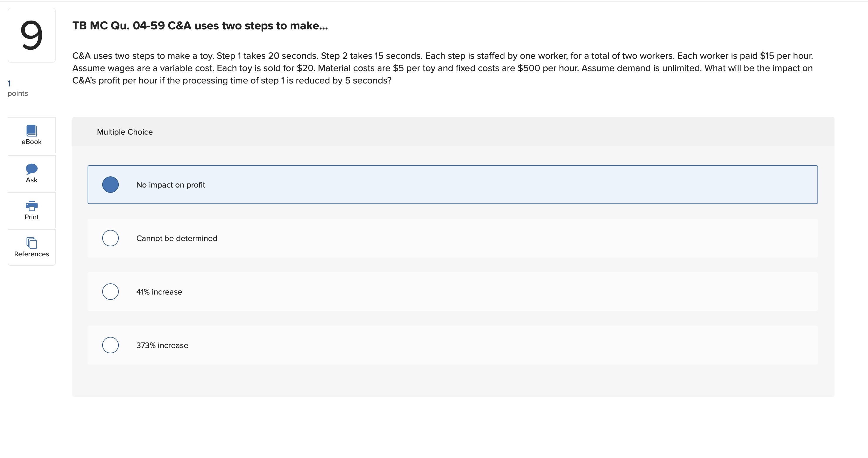The image size is (868, 458).
Task: Choose the '373% increase' radio button
Action: tap(110, 345)
